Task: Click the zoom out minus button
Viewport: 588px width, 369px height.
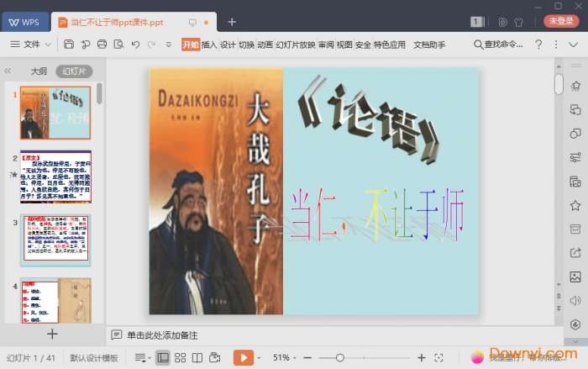Action: point(307,358)
